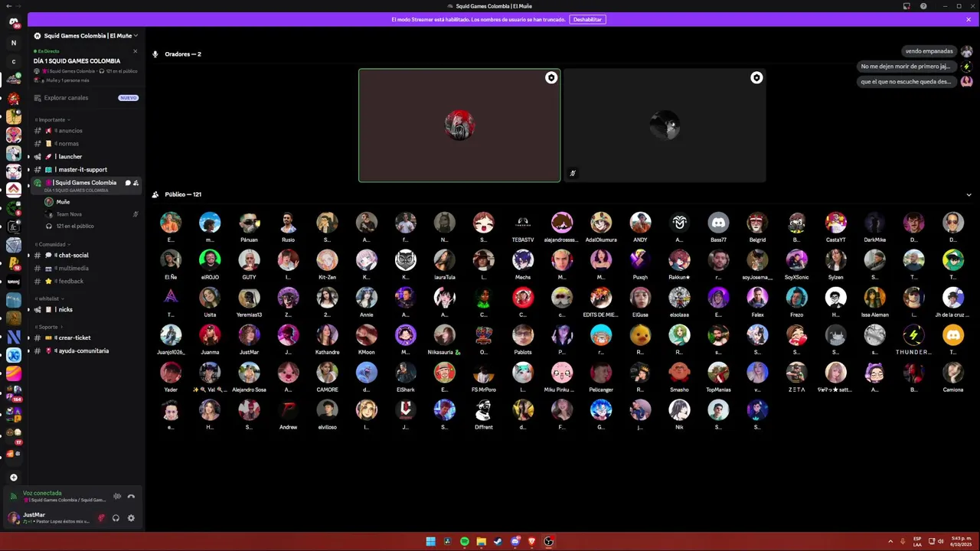Click Pelicanger audience avatar
Image resolution: width=980 pixels, height=551 pixels.
(x=601, y=373)
